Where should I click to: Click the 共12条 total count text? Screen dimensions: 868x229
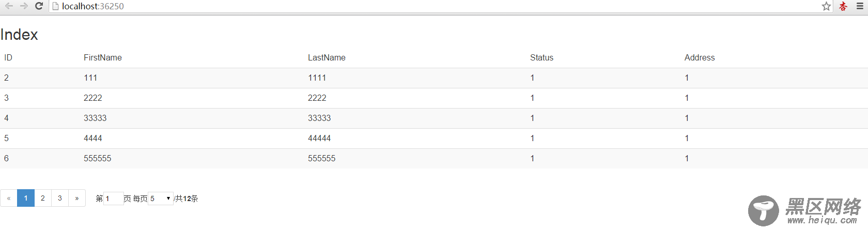[x=187, y=199]
